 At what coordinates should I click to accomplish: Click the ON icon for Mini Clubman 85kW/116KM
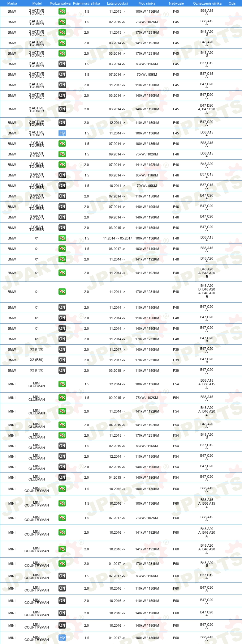coord(62,446)
